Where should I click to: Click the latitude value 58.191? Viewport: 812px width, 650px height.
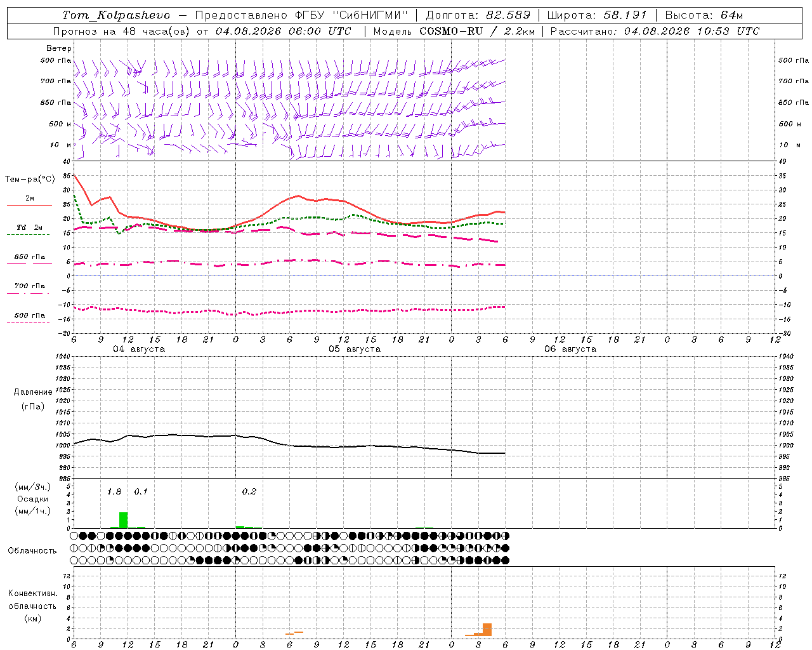click(624, 15)
